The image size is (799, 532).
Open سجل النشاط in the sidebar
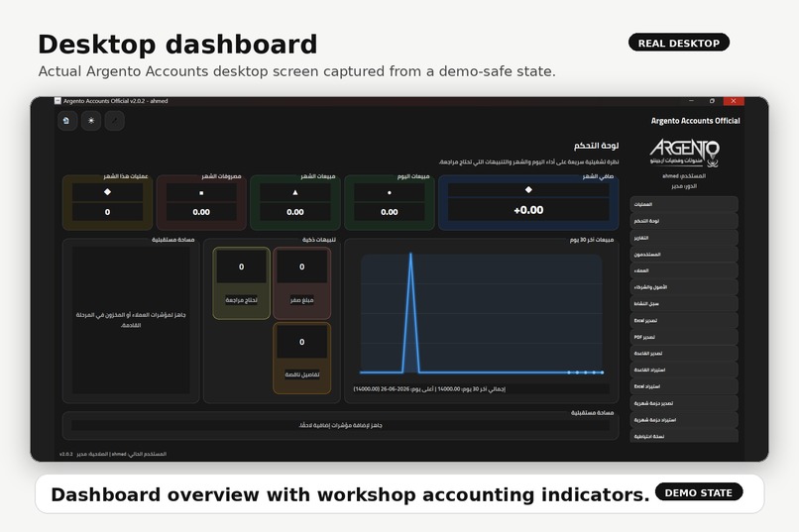pyautogui.click(x=684, y=303)
